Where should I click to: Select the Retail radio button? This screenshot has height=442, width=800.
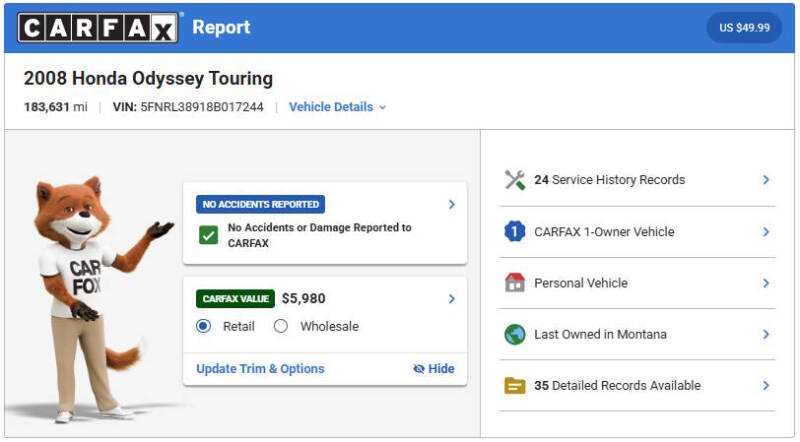(204, 326)
